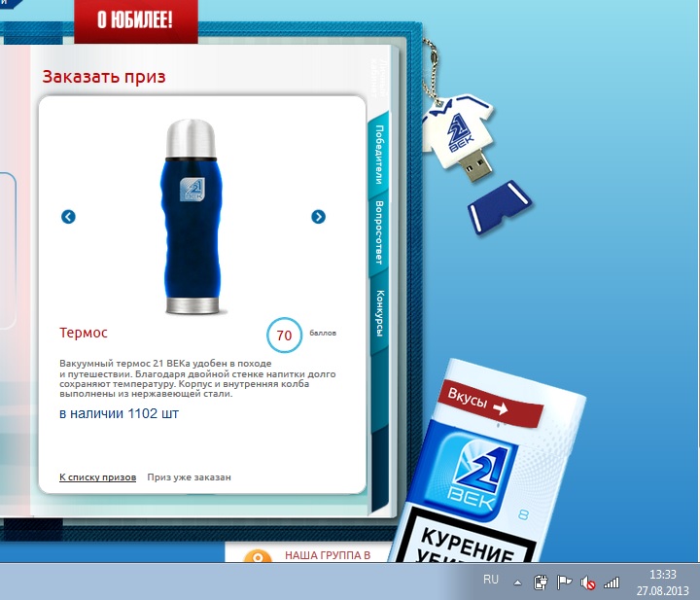The height and width of the screenshot is (600, 700).
Task: Show hidden tray icons arrow
Action: [517, 582]
